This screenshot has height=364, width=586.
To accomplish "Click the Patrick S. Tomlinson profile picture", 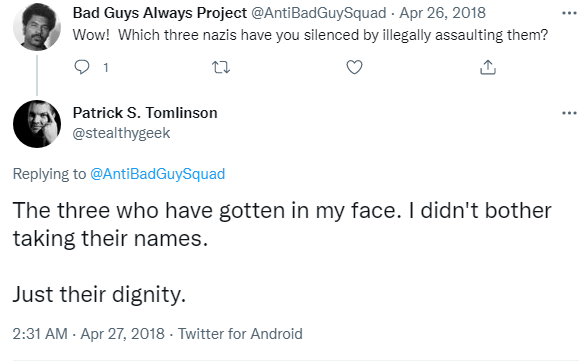I will [37, 124].
